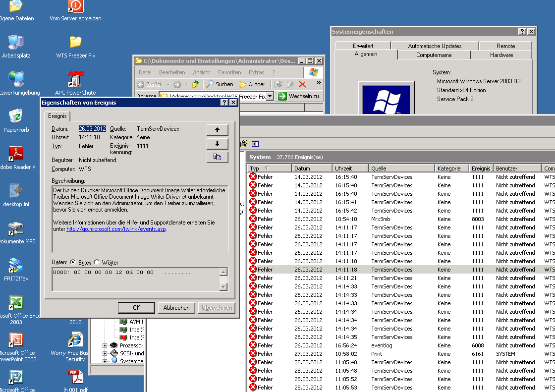Expand the Prozessoren tree node
This screenshot has height=392, width=555.
[105, 345]
